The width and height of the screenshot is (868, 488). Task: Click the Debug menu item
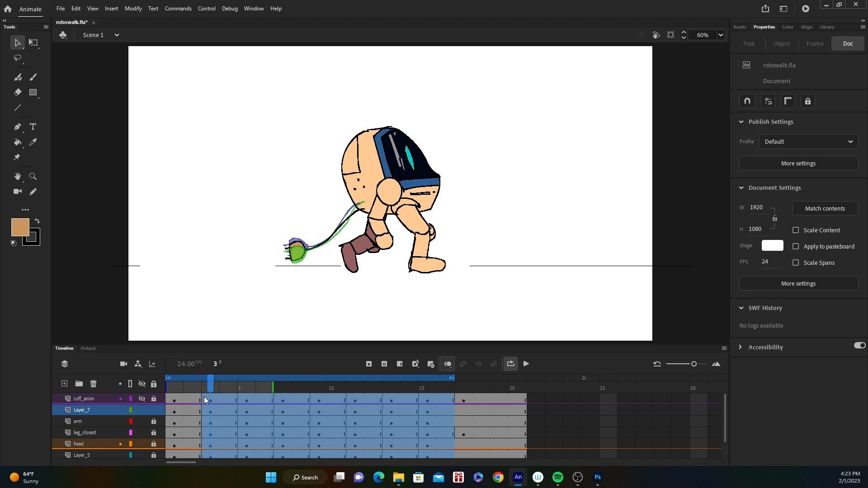tap(230, 8)
